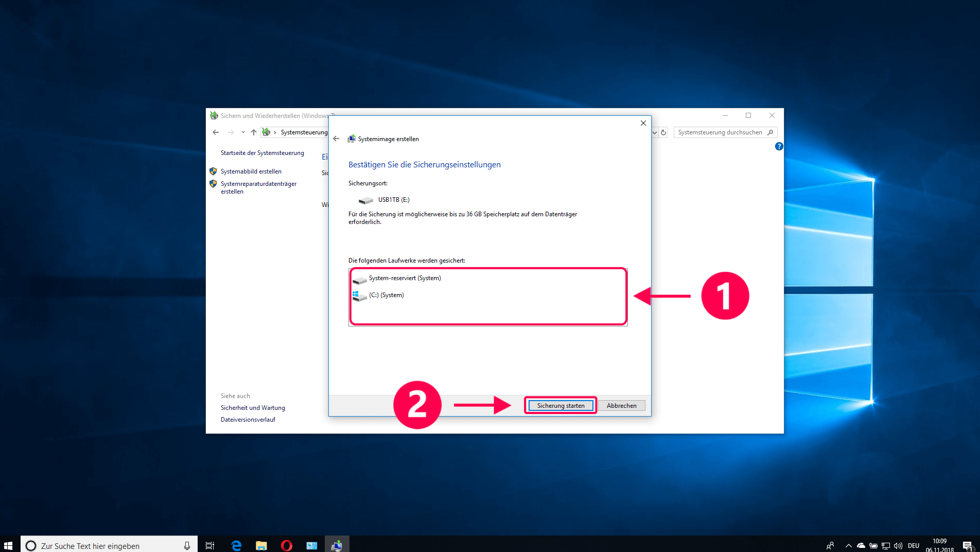This screenshot has height=552, width=980.
Task: Click search magnifier in Control Panel
Action: coord(771,132)
